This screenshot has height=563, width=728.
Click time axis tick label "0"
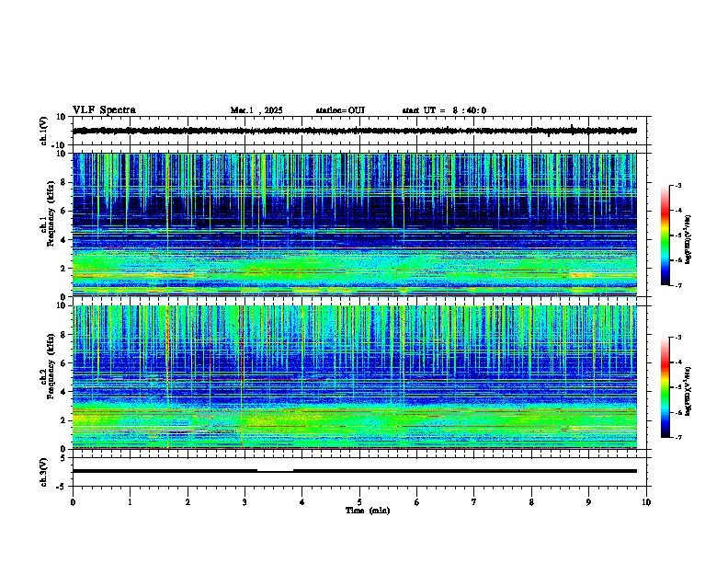point(73,502)
